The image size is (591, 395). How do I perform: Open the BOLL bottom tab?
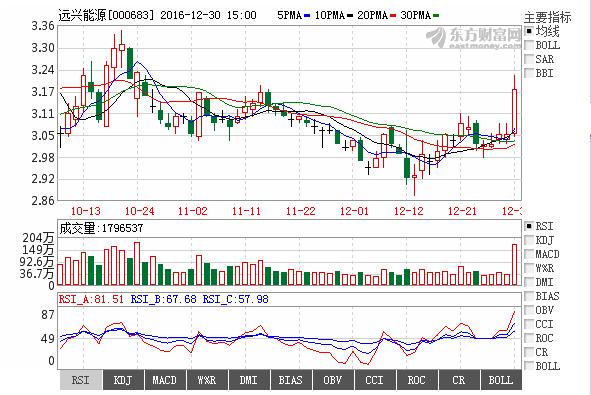[x=501, y=380]
